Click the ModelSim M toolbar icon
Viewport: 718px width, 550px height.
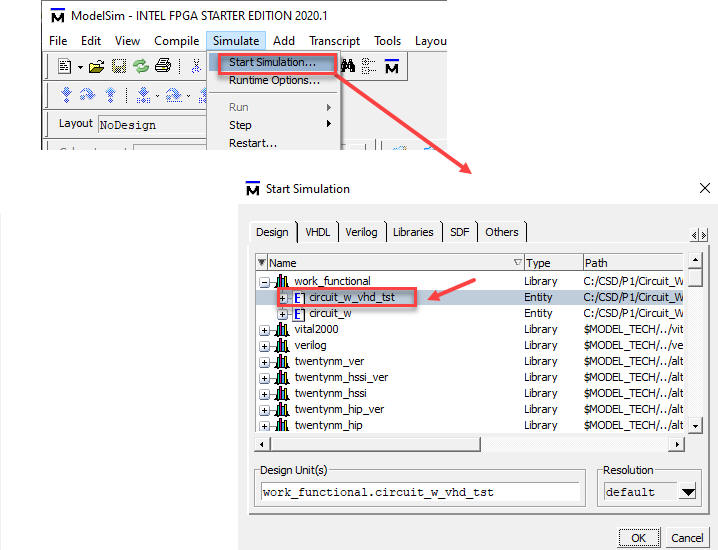coord(392,67)
